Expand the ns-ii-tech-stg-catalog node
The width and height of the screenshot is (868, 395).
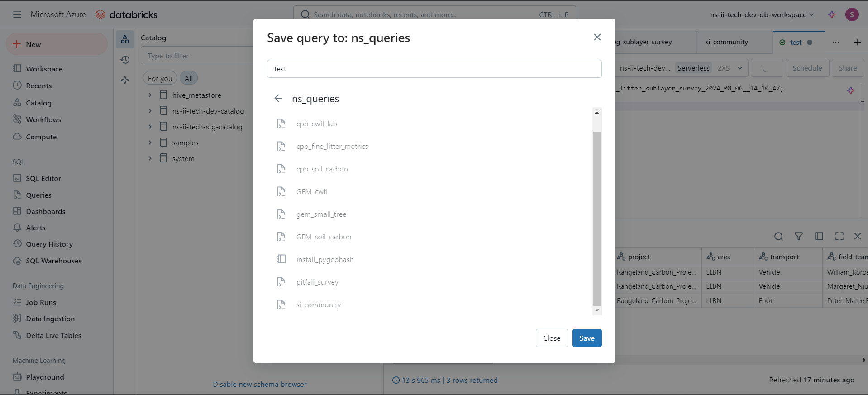150,127
